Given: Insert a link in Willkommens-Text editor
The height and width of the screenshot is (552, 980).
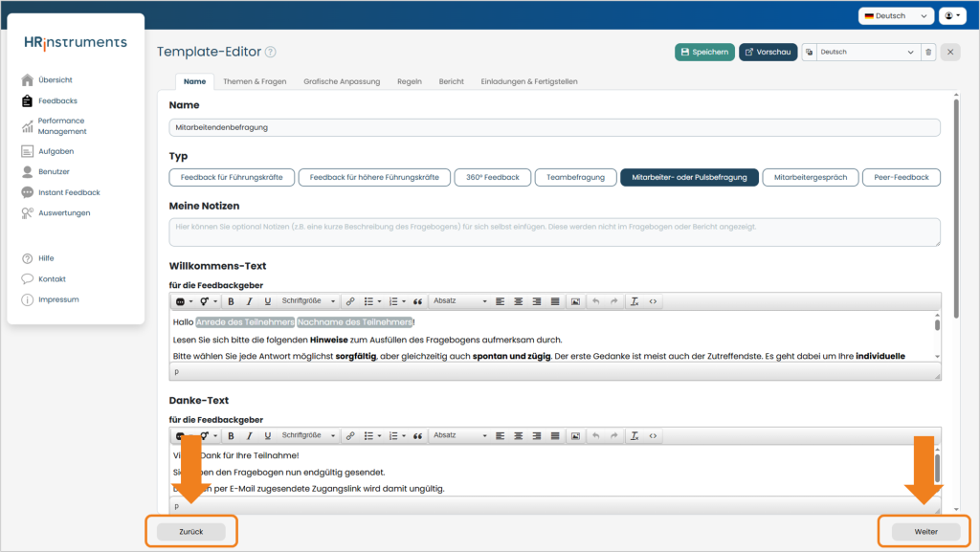Looking at the screenshot, I should coord(350,301).
